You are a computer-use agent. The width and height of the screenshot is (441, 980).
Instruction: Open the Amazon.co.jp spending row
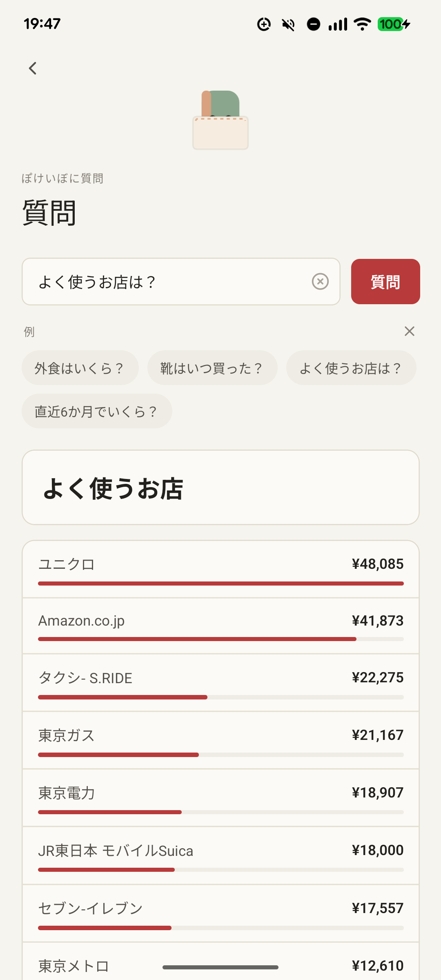pos(220,626)
